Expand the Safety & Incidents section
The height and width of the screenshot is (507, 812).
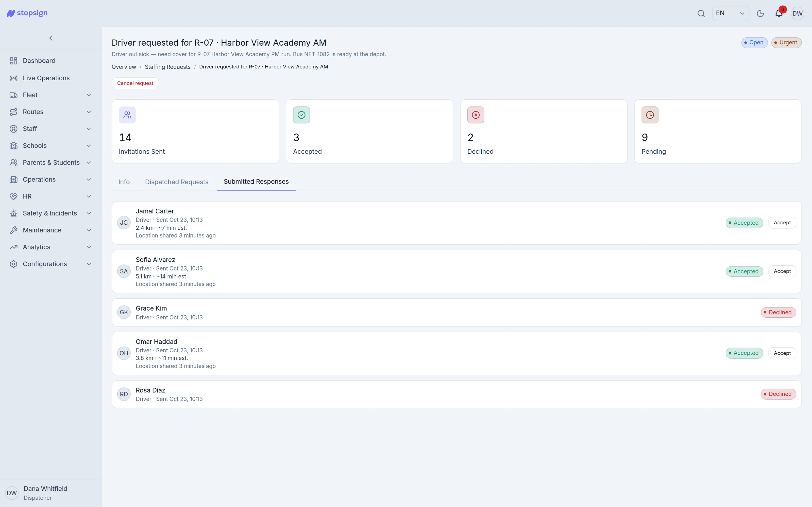(x=50, y=213)
